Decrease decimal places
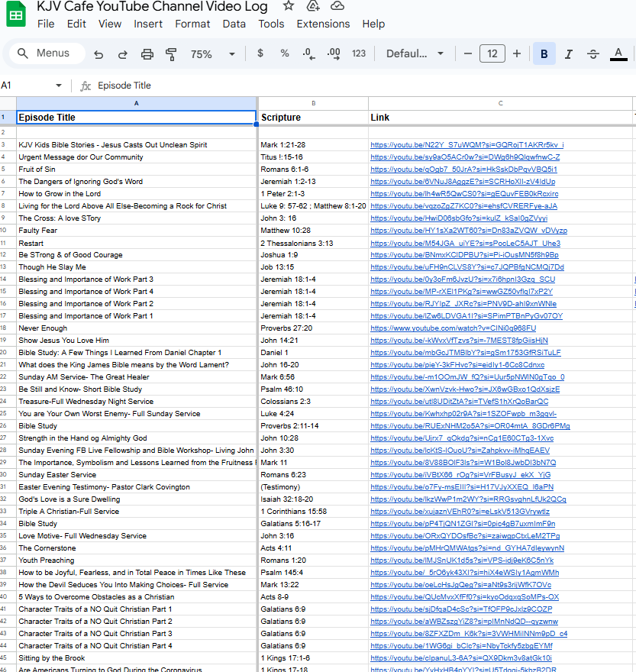The image size is (636, 672). [x=308, y=53]
